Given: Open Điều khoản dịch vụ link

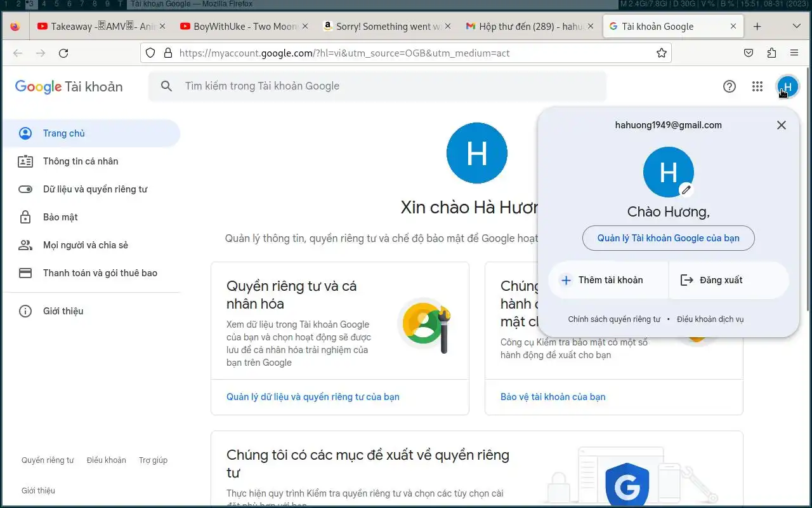Looking at the screenshot, I should point(710,319).
